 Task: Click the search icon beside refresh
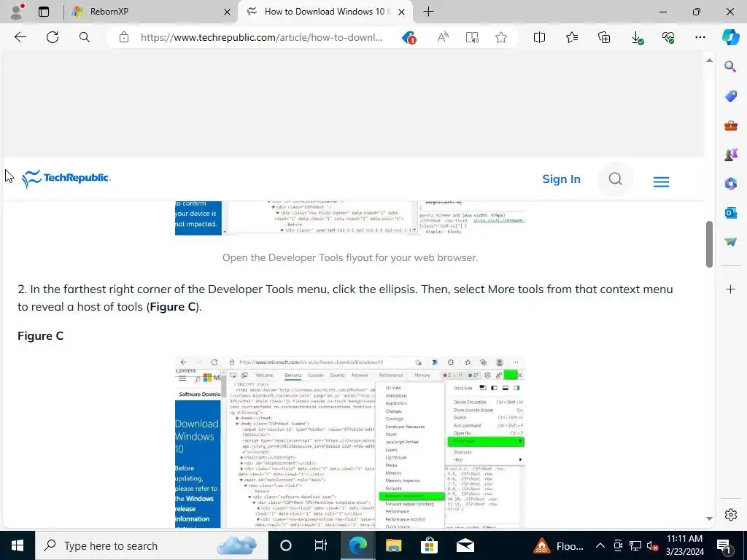(x=85, y=37)
